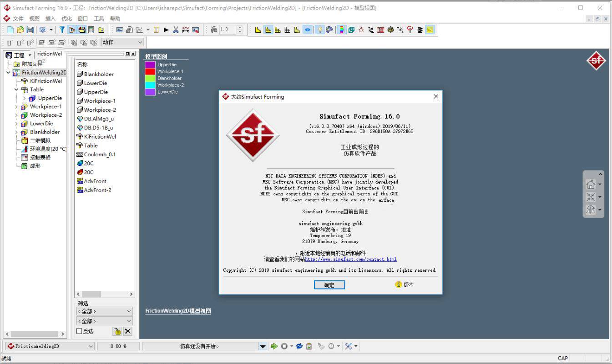
Task: Open the 帮助 menu
Action: coord(115,19)
